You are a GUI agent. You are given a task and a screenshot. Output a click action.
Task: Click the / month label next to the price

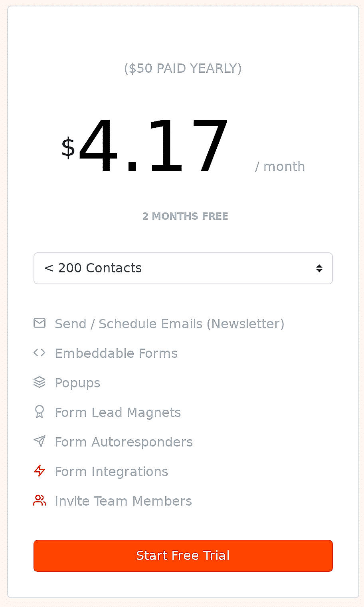[x=280, y=166]
